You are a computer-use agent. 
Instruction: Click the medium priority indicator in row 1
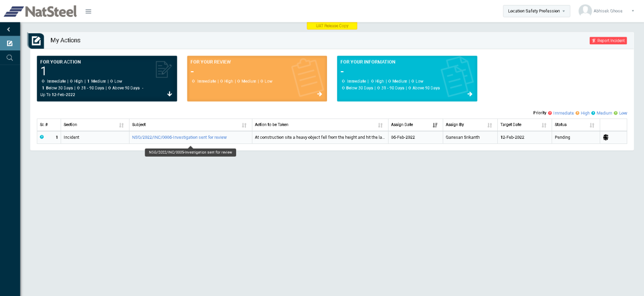point(42,137)
